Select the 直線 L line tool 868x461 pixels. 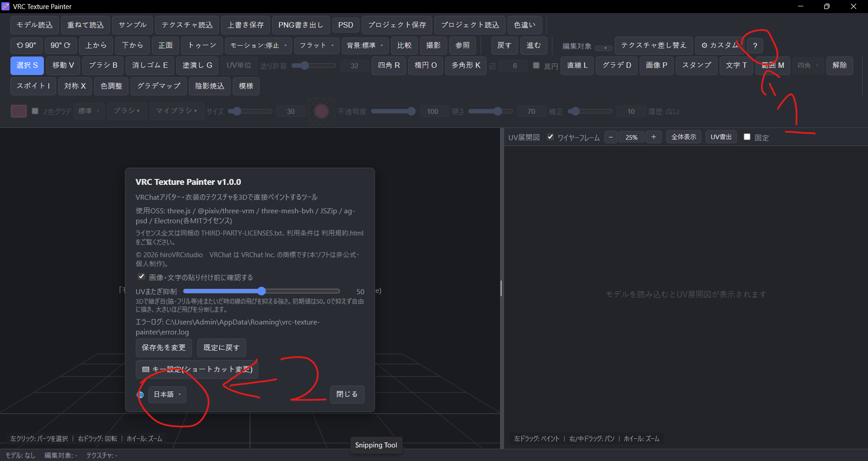pos(577,66)
